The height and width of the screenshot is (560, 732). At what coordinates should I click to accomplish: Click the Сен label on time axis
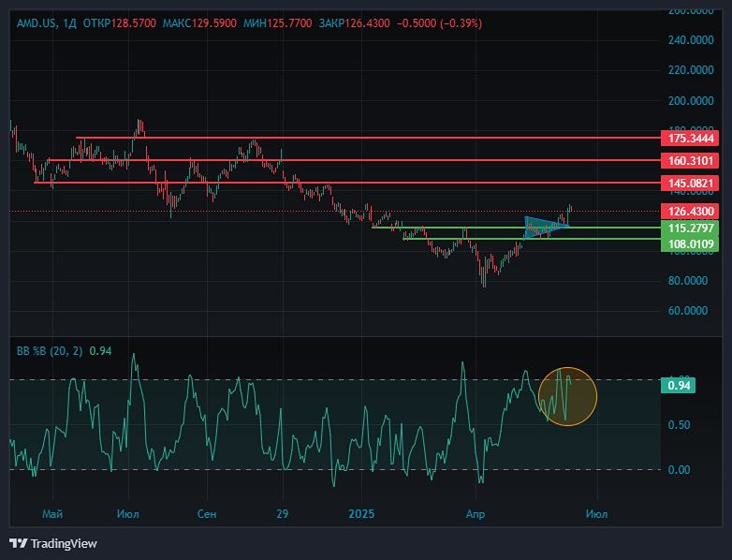[208, 513]
